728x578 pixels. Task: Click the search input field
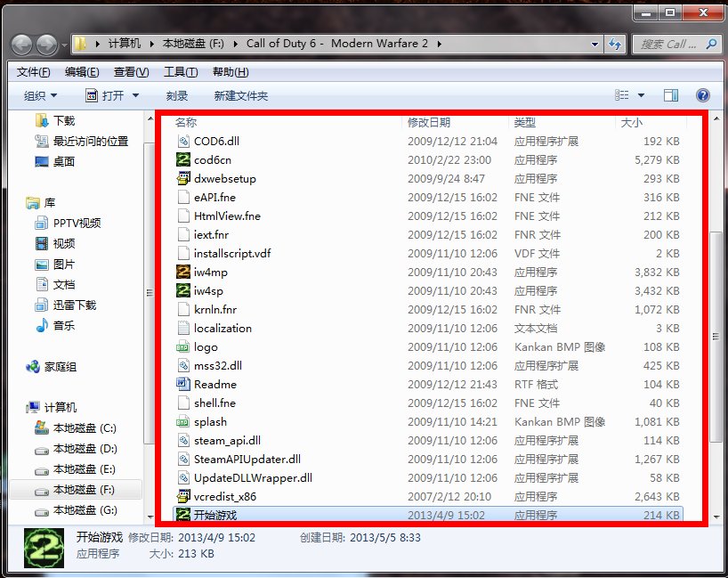[667, 44]
